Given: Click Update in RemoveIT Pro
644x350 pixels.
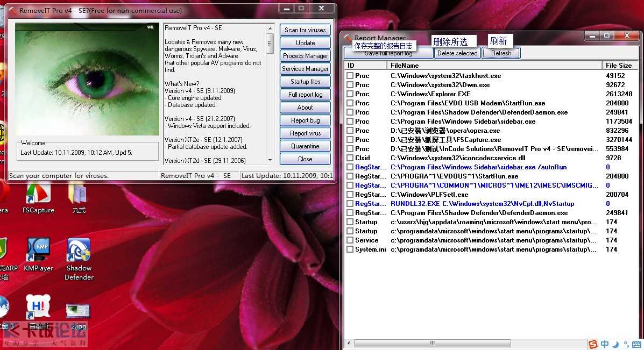Looking at the screenshot, I should pos(305,43).
